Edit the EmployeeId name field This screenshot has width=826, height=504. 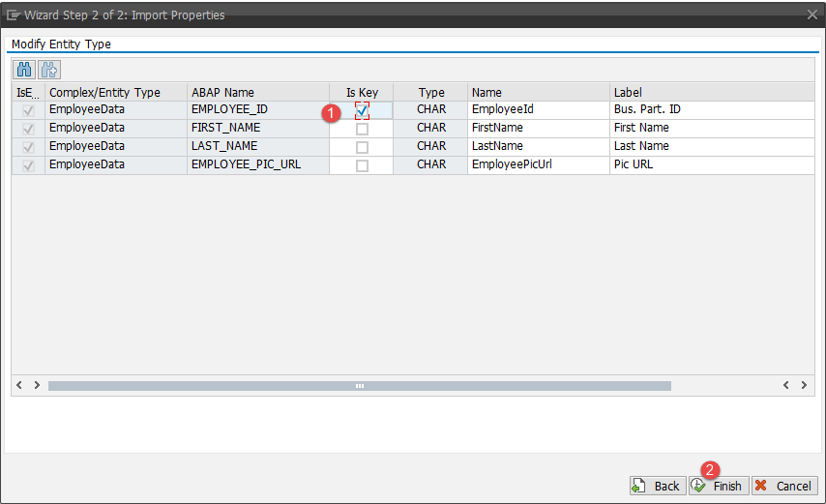click(537, 109)
